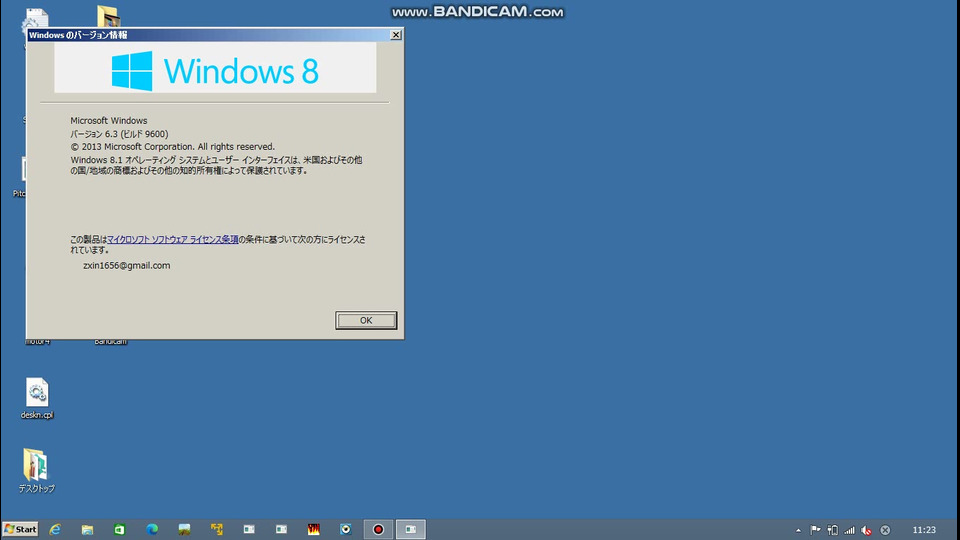Show hidden system tray icons
The height and width of the screenshot is (540, 960).
click(x=798, y=530)
